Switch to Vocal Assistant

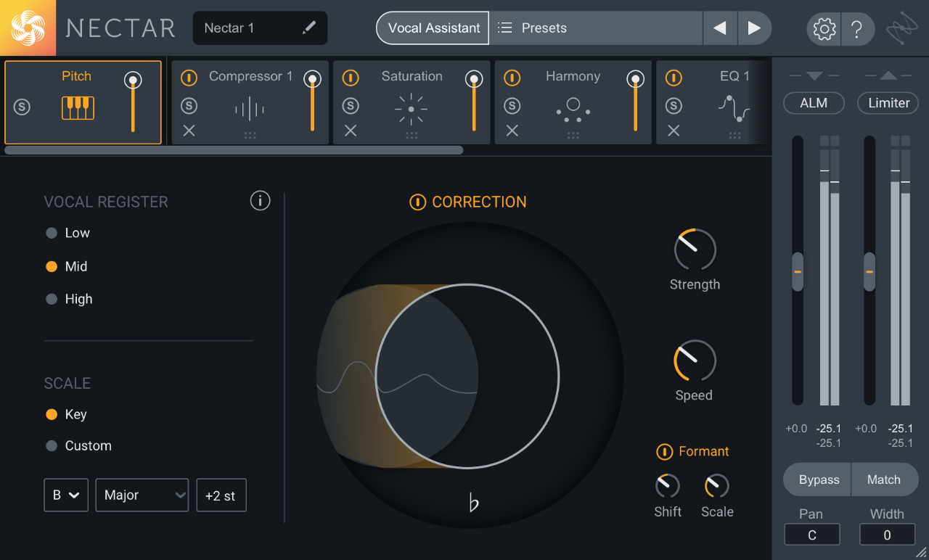point(432,28)
